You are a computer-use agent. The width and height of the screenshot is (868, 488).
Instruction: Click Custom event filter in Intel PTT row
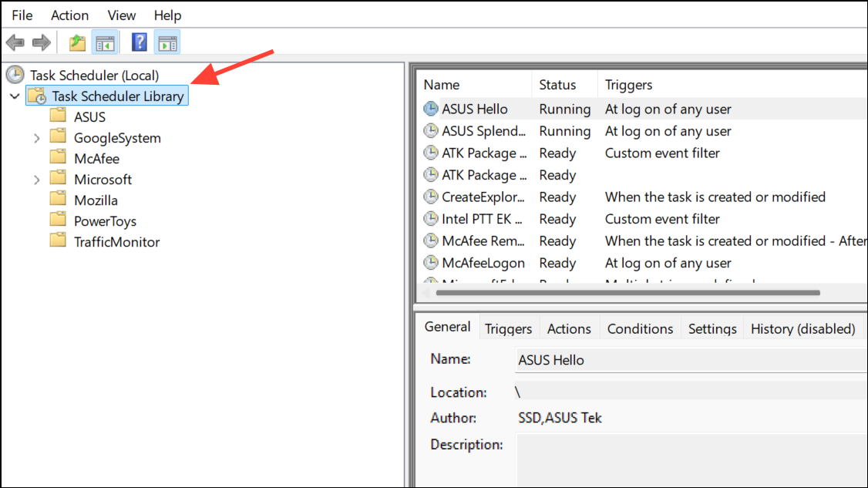tap(662, 220)
